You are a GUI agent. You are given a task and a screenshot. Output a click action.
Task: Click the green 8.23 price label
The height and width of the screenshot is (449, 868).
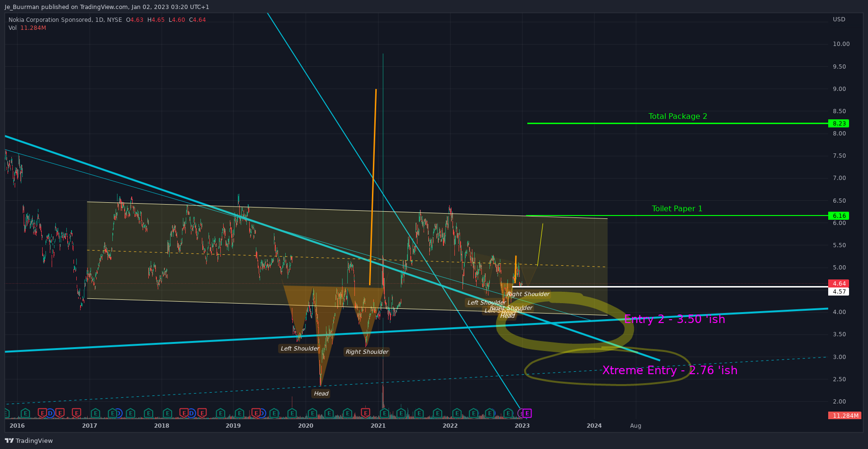[x=839, y=124]
